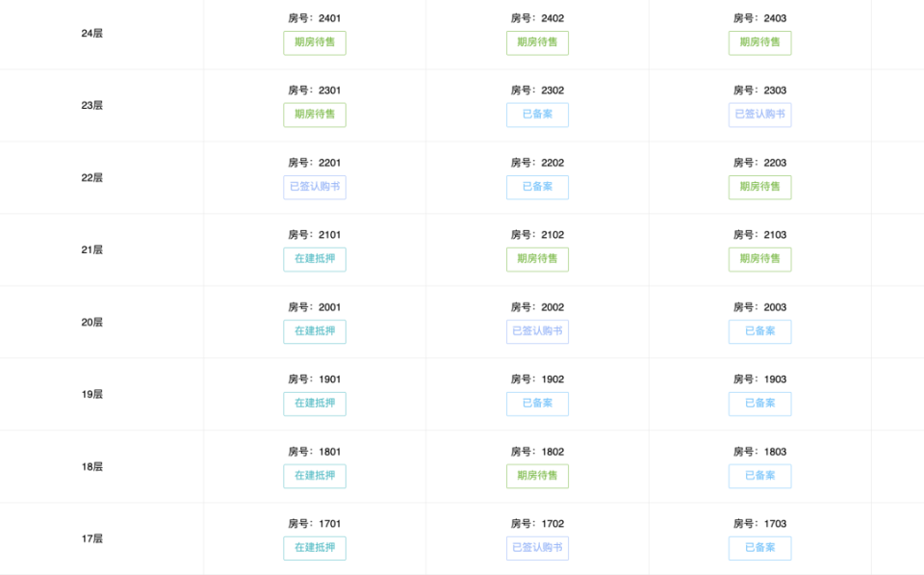This screenshot has height=575, width=924.
Task: Click 在建抵押 button under room 2101
Action: click(x=315, y=259)
